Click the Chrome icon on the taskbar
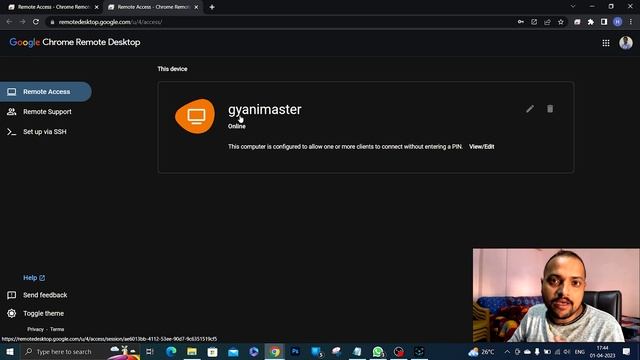The height and width of the screenshot is (360, 640). point(275,351)
